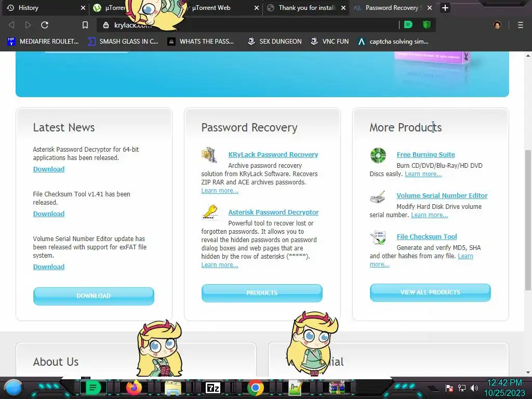This screenshot has height=399, width=532.
Task: Click the PRODUCTS button
Action: 262,293
